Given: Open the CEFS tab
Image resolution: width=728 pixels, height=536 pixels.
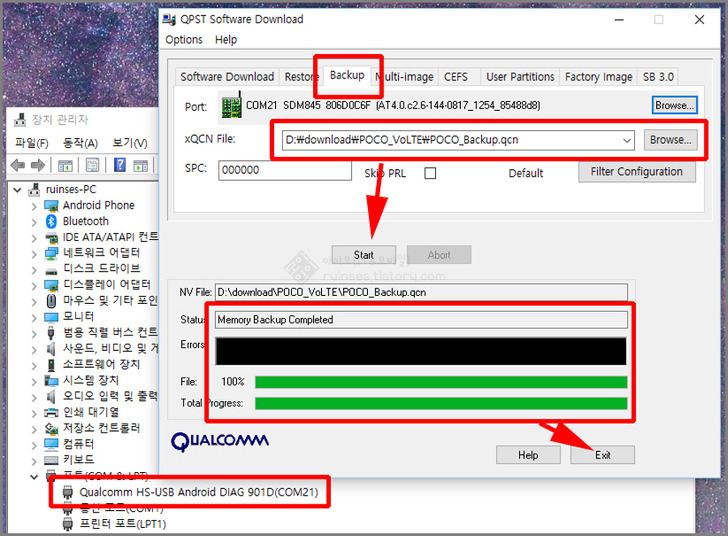Looking at the screenshot, I should point(455,77).
